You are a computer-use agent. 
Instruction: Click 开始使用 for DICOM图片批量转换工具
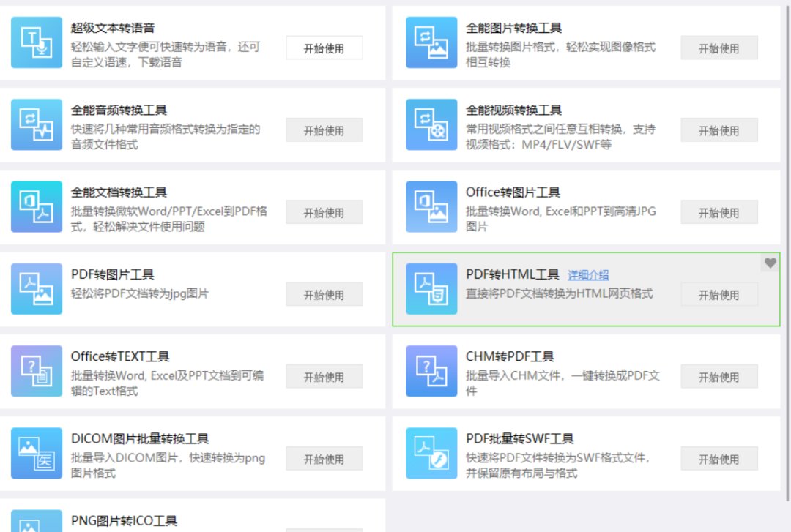tap(324, 460)
